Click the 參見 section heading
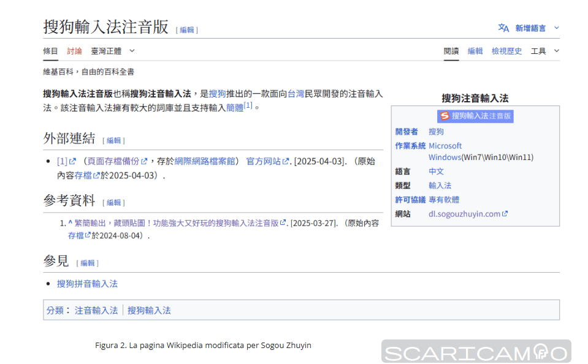 (56, 261)
